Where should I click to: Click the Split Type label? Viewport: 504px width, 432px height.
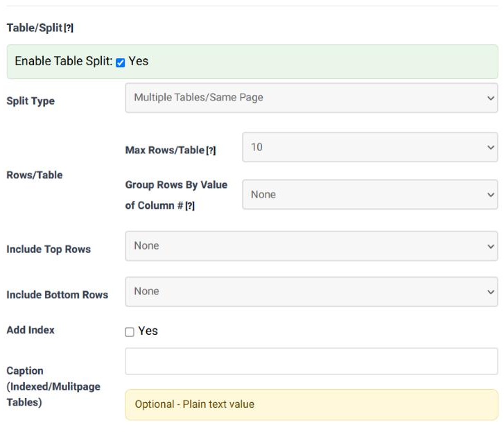coord(31,101)
